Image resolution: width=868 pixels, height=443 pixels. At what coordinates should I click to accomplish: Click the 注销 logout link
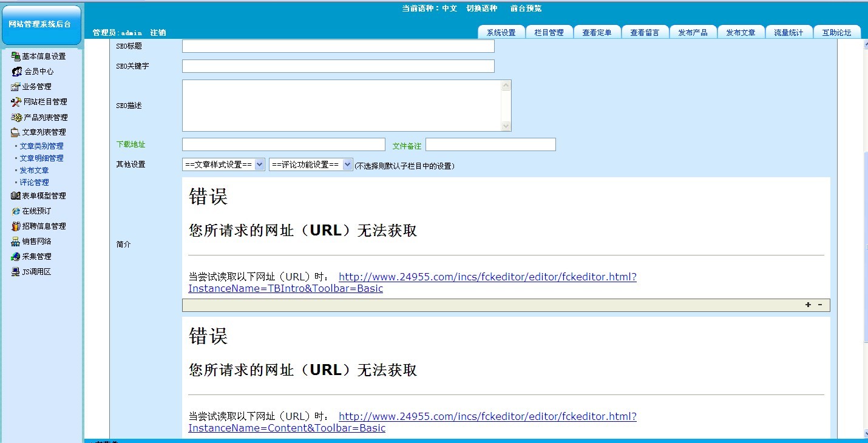click(x=158, y=33)
